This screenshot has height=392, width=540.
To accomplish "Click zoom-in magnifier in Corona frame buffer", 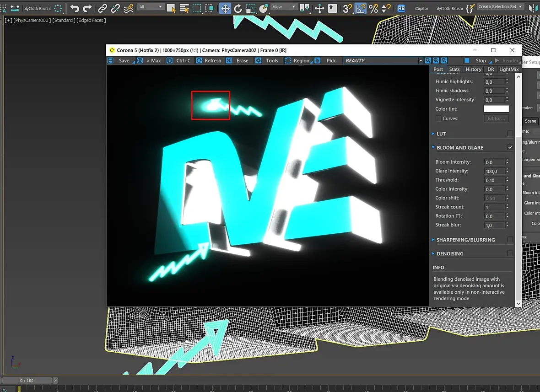I will tap(428, 60).
